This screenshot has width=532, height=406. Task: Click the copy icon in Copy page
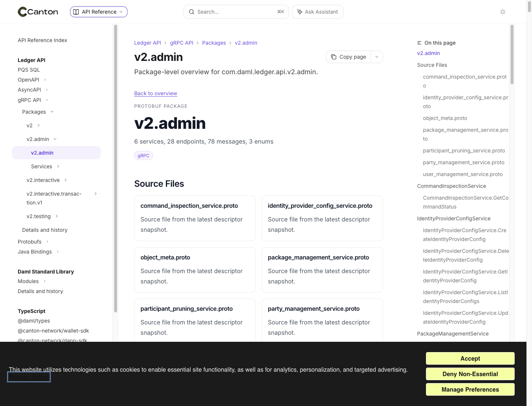tap(334, 57)
